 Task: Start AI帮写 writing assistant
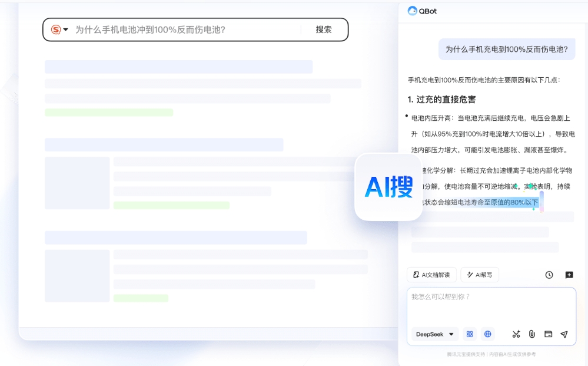(479, 275)
